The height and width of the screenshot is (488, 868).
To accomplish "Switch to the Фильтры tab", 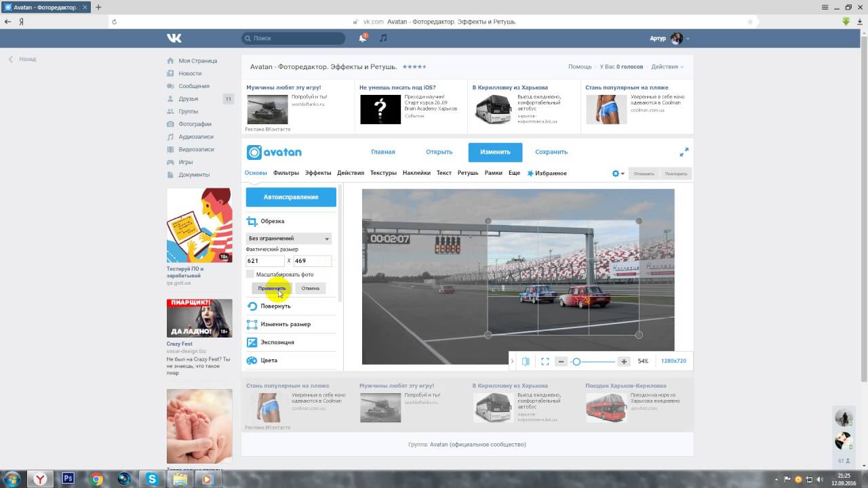I will click(286, 173).
